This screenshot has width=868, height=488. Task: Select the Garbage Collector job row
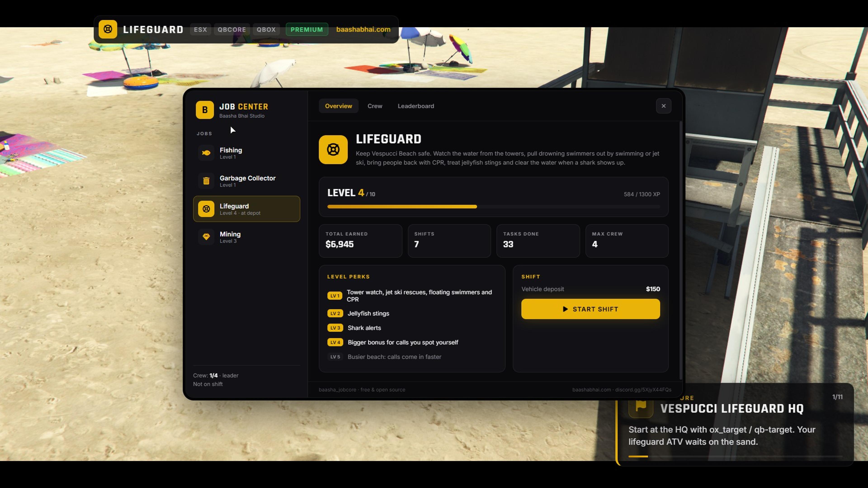pos(247,181)
